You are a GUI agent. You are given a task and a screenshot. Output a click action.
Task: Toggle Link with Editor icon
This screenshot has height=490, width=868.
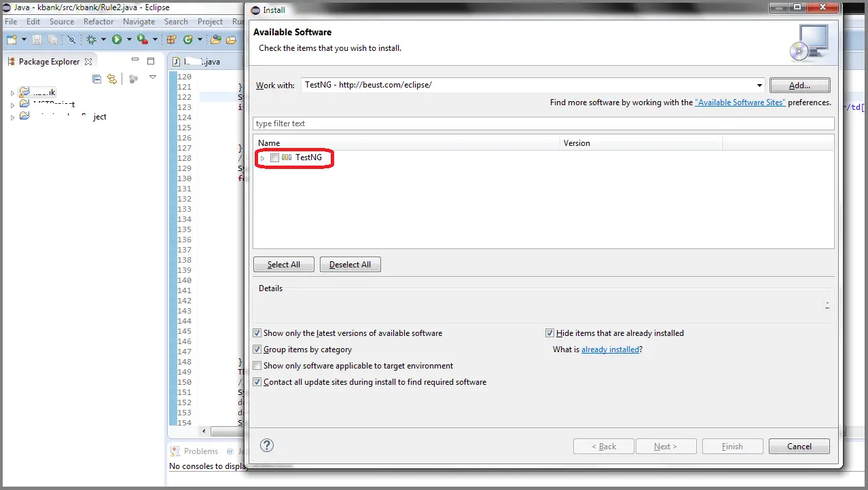pos(112,79)
